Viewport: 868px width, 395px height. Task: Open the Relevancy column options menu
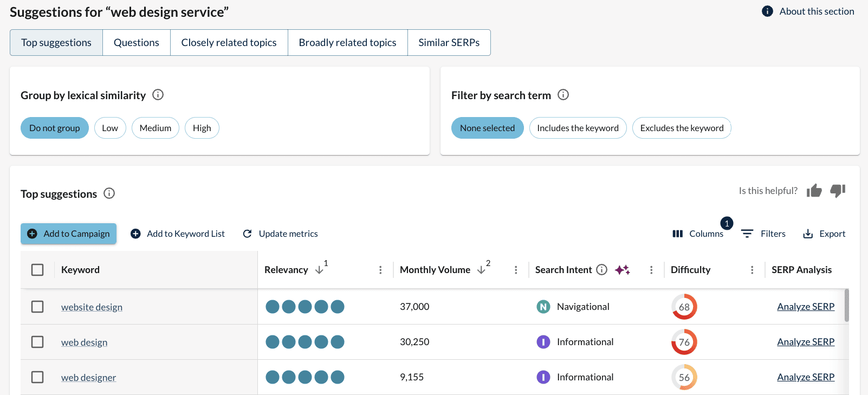point(380,270)
